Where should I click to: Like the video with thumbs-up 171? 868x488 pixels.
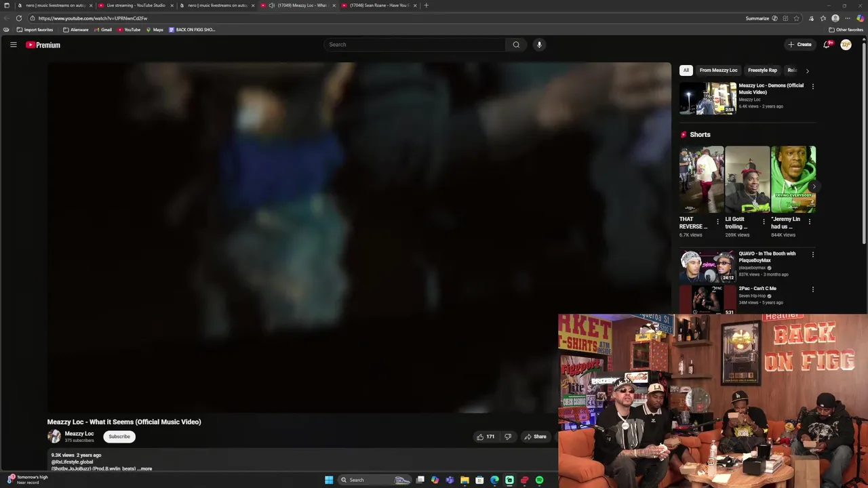(x=486, y=436)
